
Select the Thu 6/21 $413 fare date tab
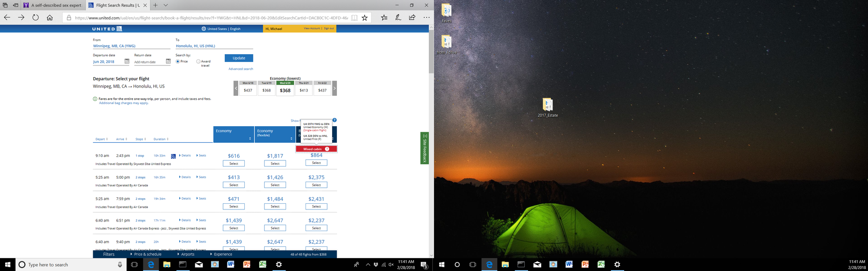coord(304,88)
